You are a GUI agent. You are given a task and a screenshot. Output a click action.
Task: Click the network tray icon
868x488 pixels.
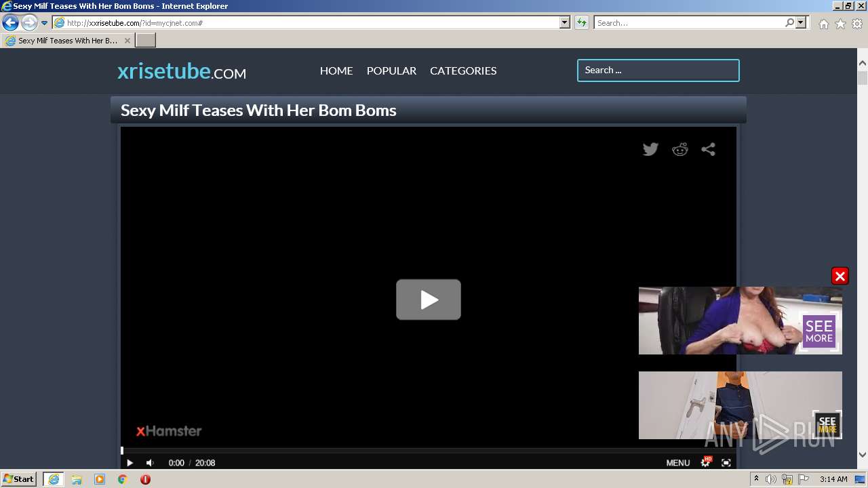point(787,479)
